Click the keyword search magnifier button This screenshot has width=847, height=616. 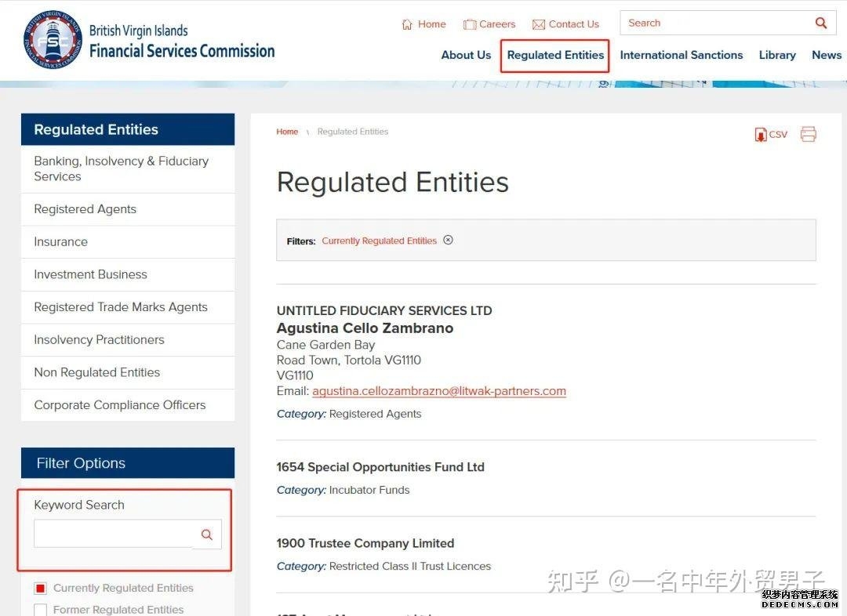[x=207, y=534]
